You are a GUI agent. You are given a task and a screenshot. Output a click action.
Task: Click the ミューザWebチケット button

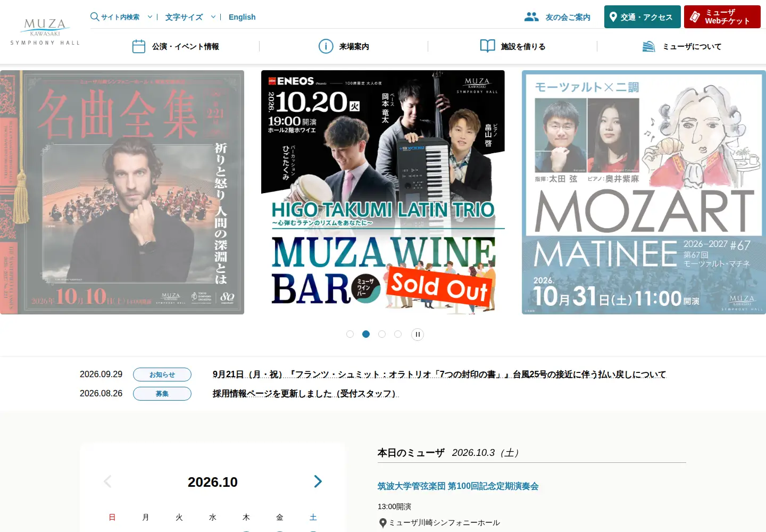click(x=722, y=17)
